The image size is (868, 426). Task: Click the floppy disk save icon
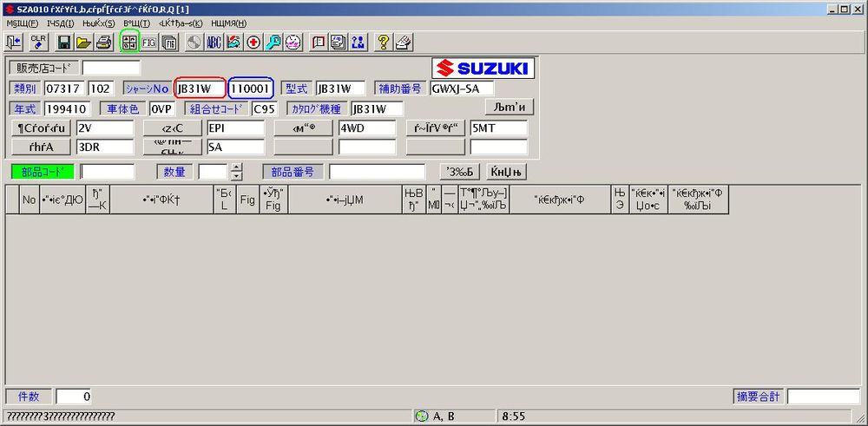click(x=64, y=42)
